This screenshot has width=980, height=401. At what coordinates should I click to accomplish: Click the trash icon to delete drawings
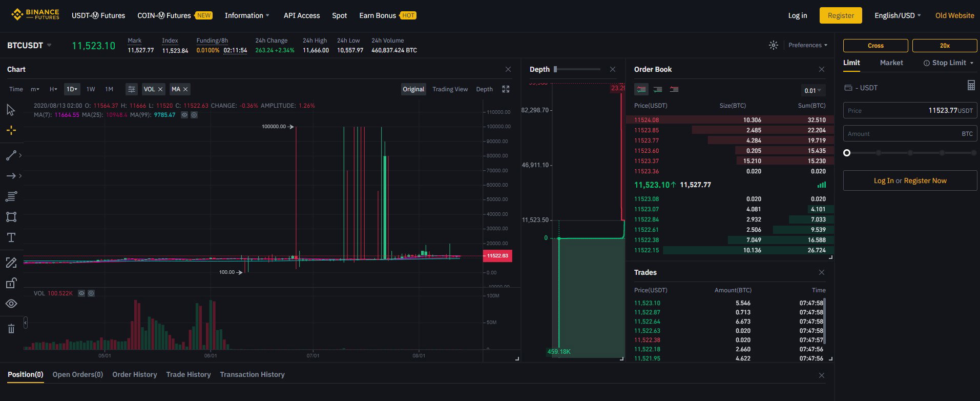click(11, 329)
